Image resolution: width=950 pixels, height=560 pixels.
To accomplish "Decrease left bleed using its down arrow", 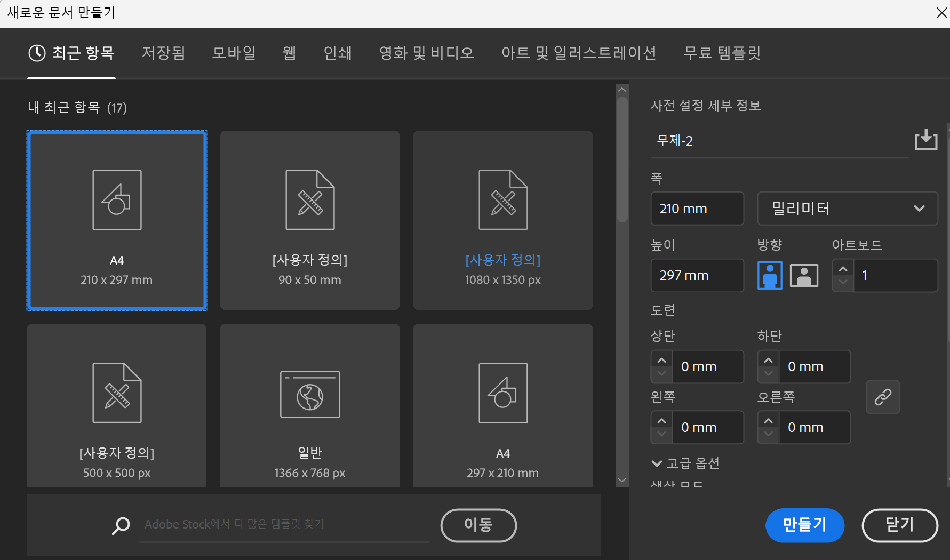I will click(x=661, y=435).
